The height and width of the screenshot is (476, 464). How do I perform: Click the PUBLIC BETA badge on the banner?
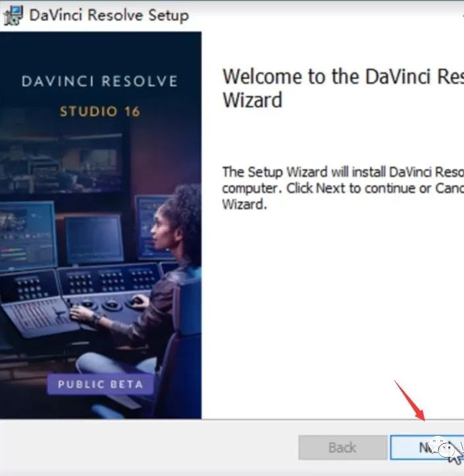101,384
